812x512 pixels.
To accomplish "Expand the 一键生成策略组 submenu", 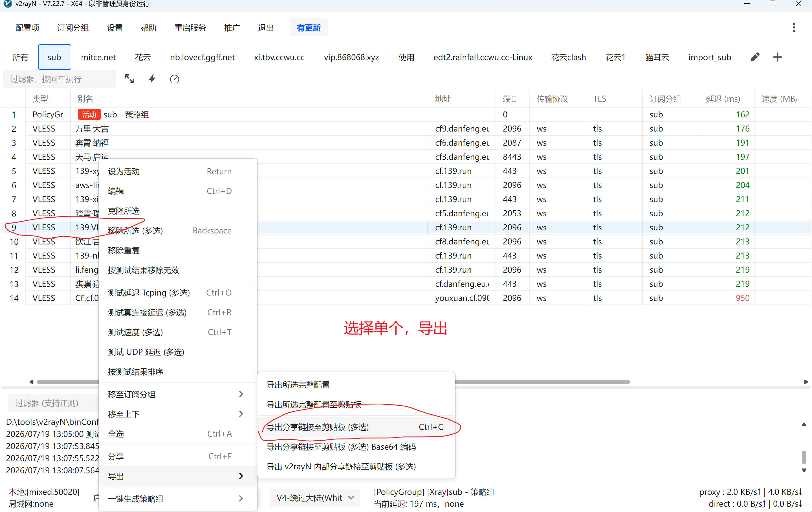I will pyautogui.click(x=178, y=498).
